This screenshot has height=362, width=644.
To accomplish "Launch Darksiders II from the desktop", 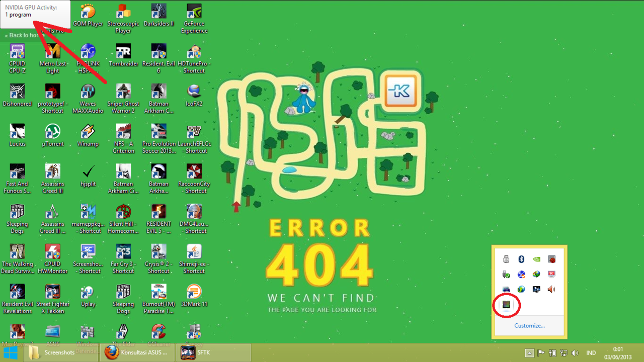I will point(158,15).
